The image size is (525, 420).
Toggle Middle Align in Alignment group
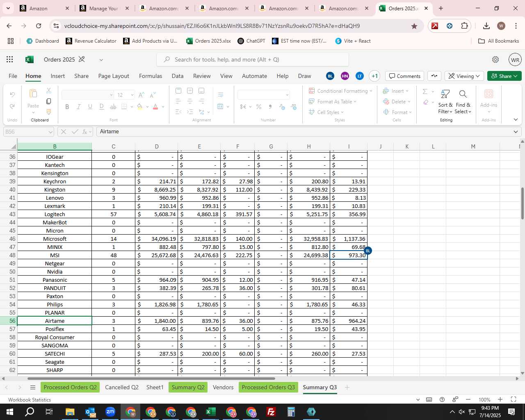click(190, 91)
